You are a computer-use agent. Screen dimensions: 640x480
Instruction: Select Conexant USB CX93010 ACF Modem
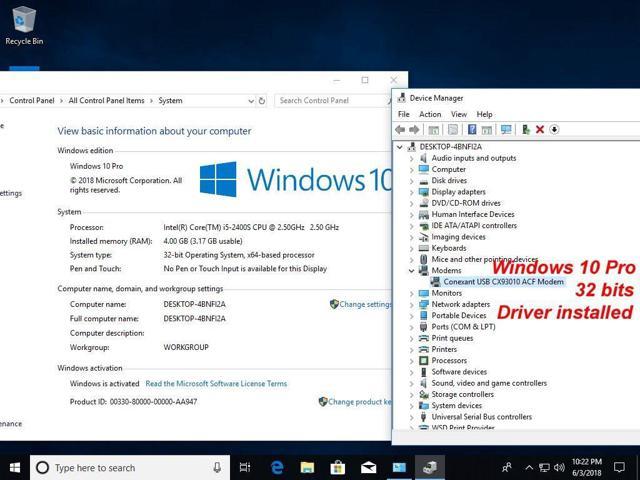504,282
